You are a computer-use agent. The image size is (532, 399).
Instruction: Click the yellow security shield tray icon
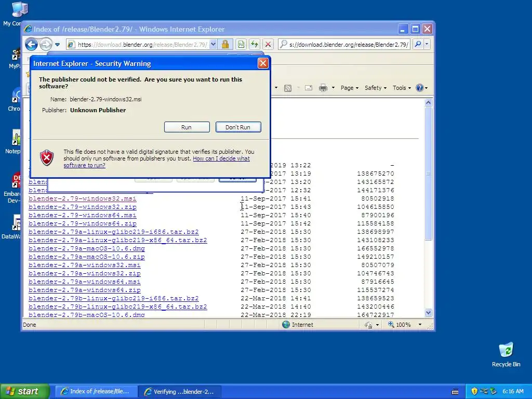pos(474,391)
